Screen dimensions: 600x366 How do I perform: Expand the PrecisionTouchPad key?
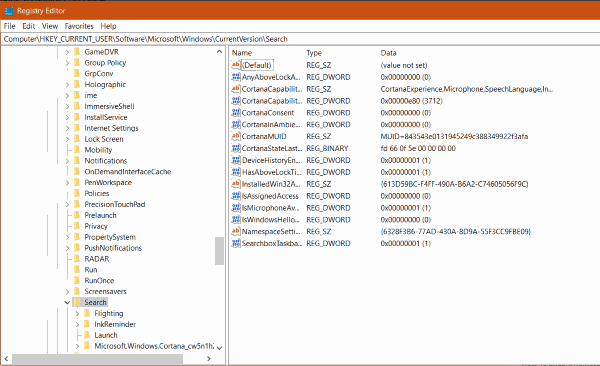point(67,204)
